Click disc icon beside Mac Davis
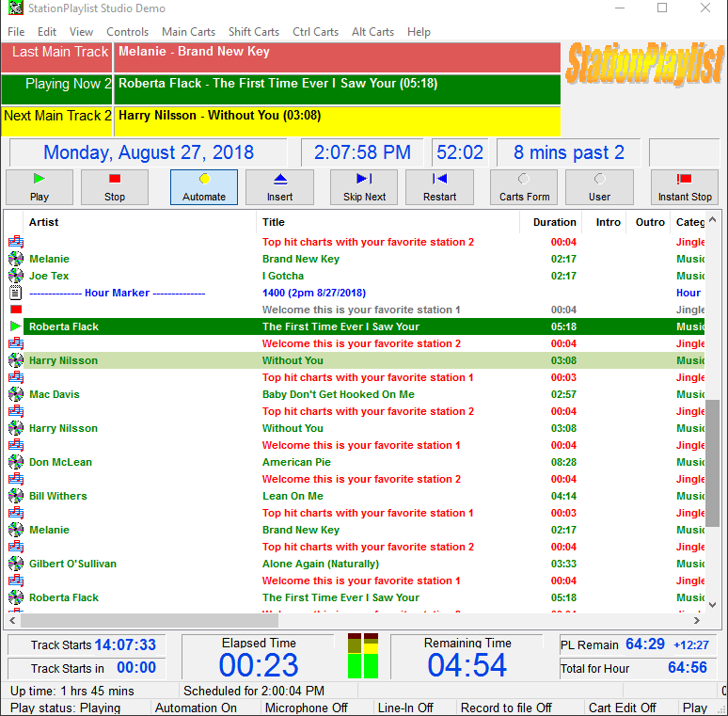728x716 pixels. tap(16, 394)
